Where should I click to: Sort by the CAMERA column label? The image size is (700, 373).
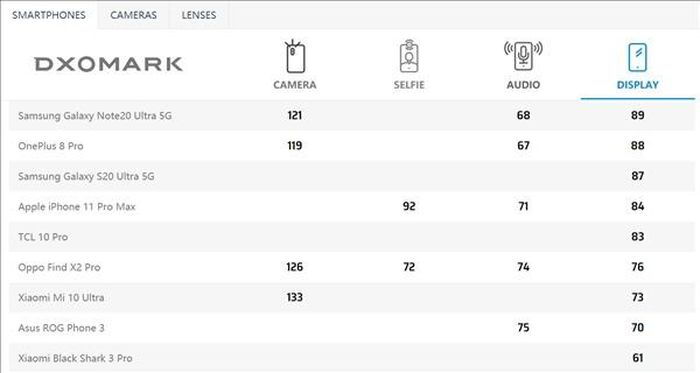(295, 85)
